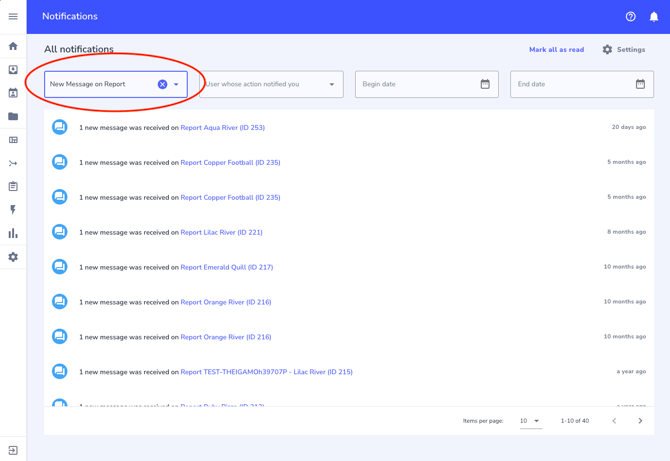Expand the items per page dropdown
The width and height of the screenshot is (670, 461).
coord(530,421)
